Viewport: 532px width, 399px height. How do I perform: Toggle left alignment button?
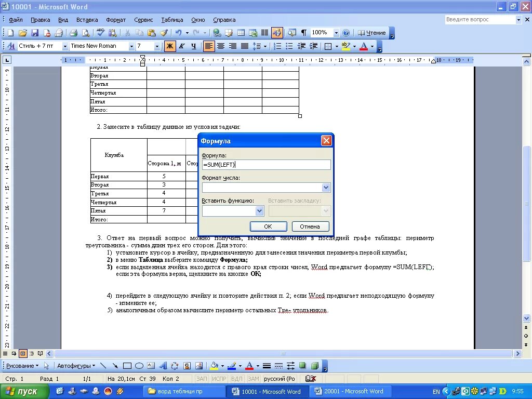click(209, 46)
